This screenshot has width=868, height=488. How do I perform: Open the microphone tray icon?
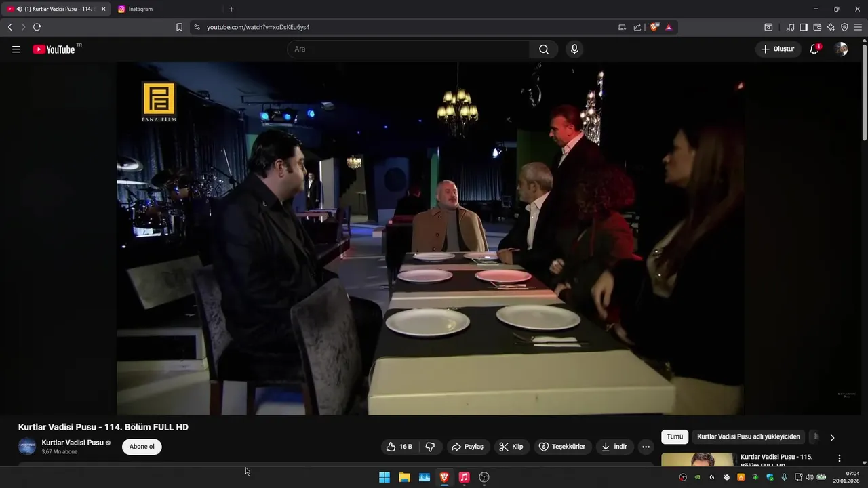pyautogui.click(x=785, y=477)
